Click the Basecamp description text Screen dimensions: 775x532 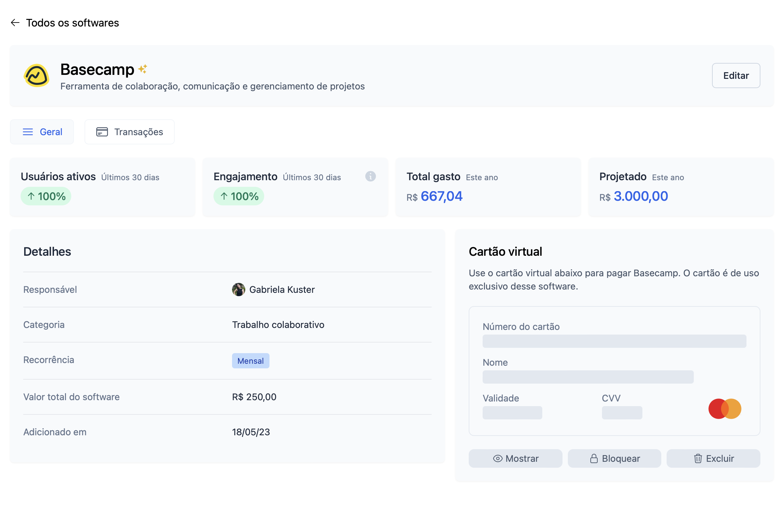coord(212,86)
